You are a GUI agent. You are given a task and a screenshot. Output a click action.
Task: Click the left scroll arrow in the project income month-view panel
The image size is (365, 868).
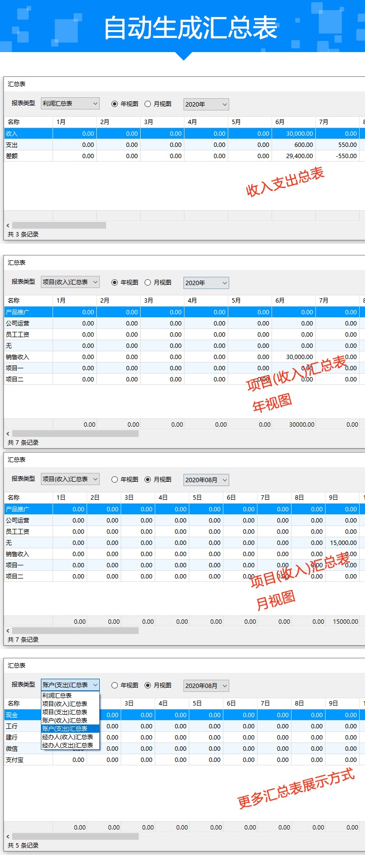coord(8,631)
